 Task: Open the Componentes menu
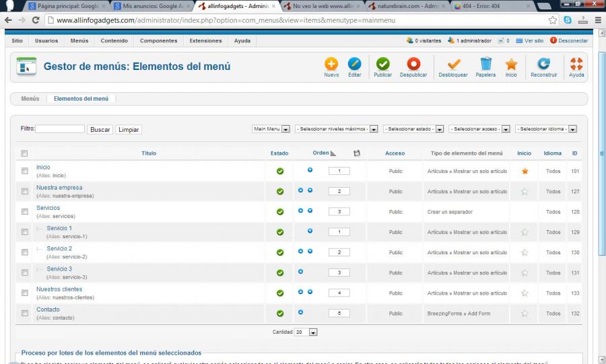point(158,40)
